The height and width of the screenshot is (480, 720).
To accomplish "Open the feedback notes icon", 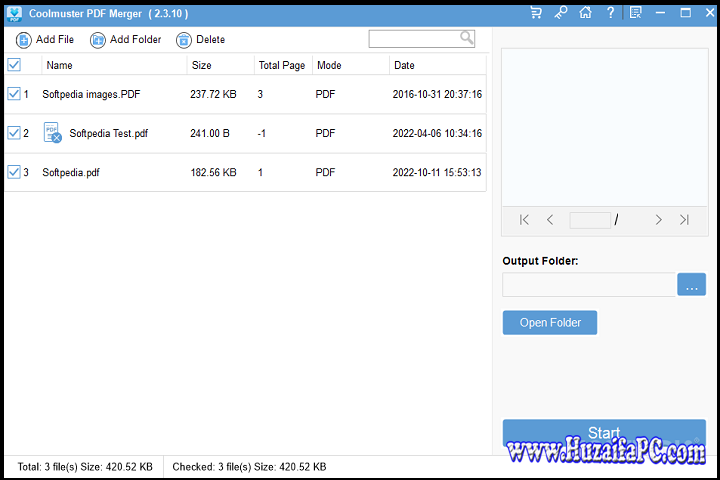I will pyautogui.click(x=636, y=12).
